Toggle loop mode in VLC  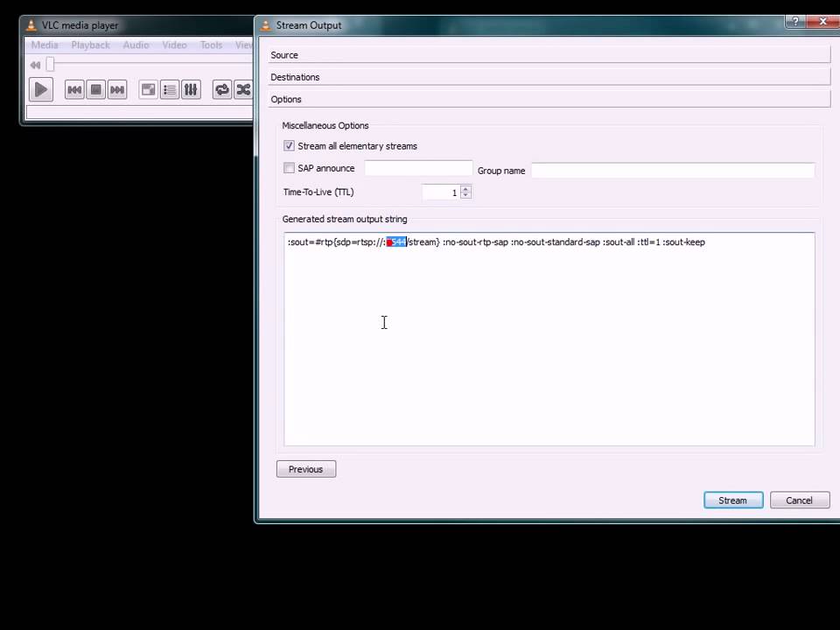221,89
